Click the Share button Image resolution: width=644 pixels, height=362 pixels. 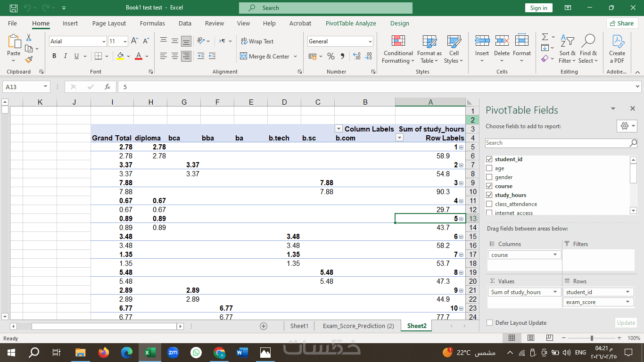coord(621,23)
